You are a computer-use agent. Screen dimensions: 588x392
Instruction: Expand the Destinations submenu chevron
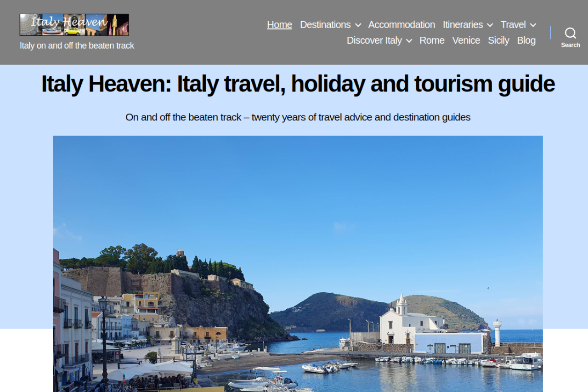pos(358,25)
